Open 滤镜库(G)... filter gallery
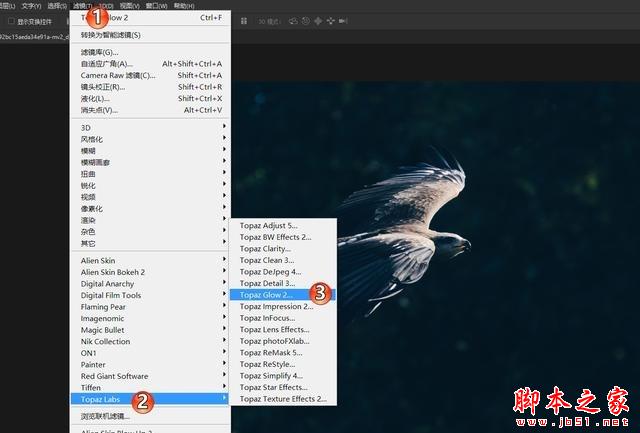 [x=150, y=52]
